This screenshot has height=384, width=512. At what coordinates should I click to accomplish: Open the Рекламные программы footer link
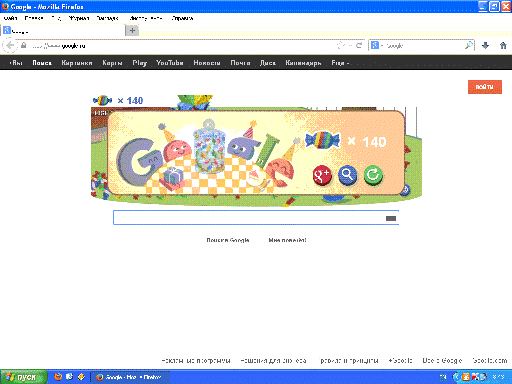(x=196, y=360)
